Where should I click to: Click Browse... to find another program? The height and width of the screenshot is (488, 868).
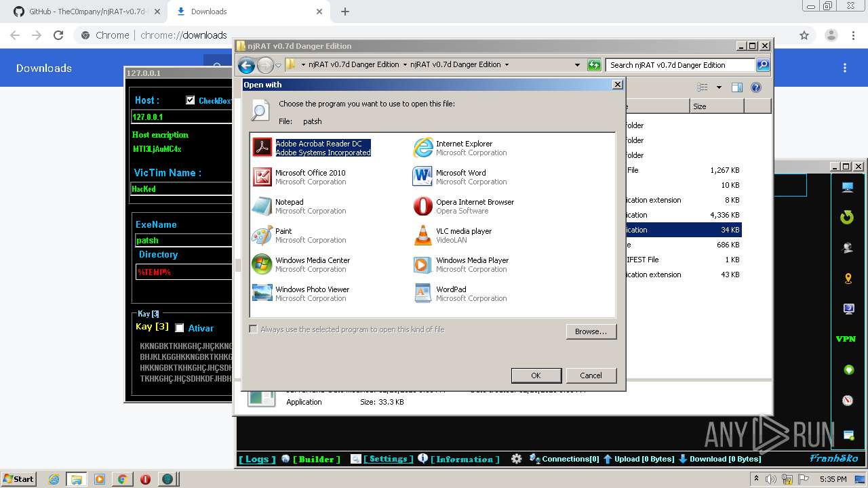[x=591, y=331]
